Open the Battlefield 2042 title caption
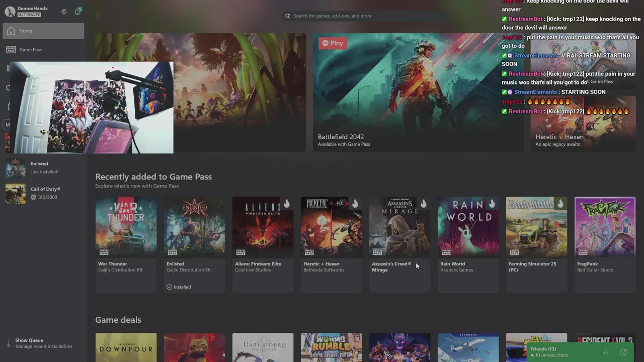644x362 pixels. pyautogui.click(x=341, y=137)
